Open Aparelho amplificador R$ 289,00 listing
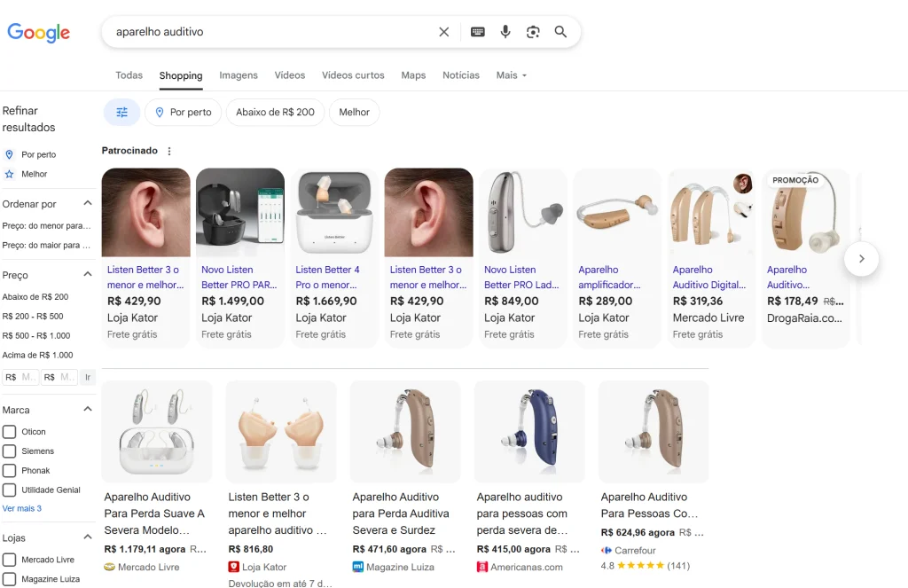 point(617,258)
